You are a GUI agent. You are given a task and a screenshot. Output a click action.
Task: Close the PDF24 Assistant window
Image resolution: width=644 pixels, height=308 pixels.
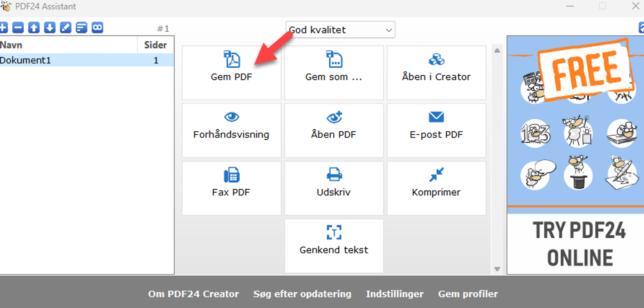[x=635, y=6]
